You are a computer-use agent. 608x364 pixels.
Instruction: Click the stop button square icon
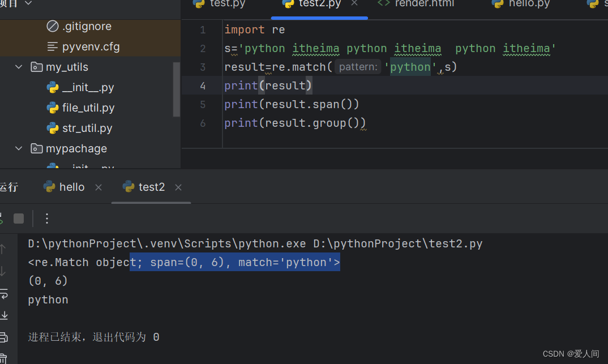tap(18, 218)
